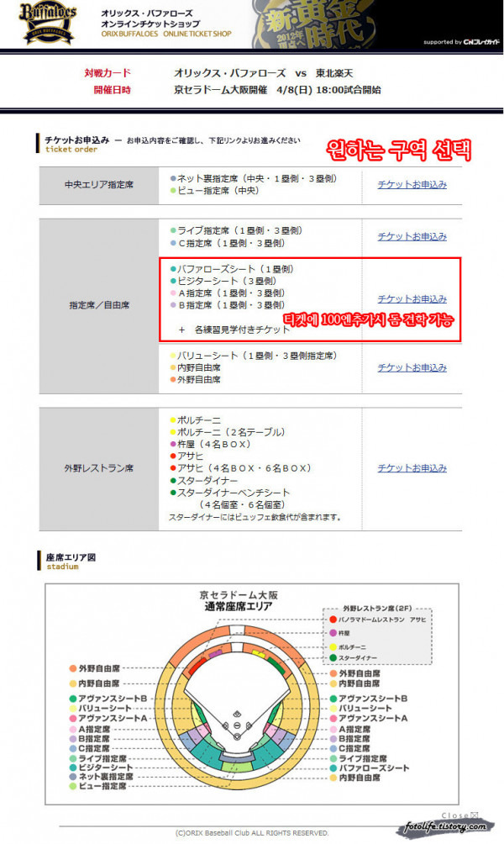504x844 pixels.
Task: Click the 外野レストラン席 category header
Action: pos(99,468)
